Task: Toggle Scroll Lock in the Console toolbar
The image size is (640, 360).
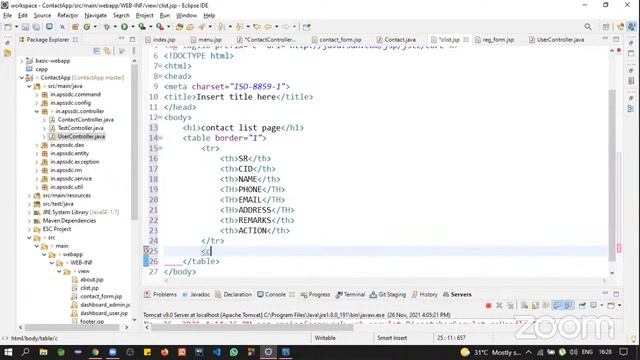Action: point(535,305)
